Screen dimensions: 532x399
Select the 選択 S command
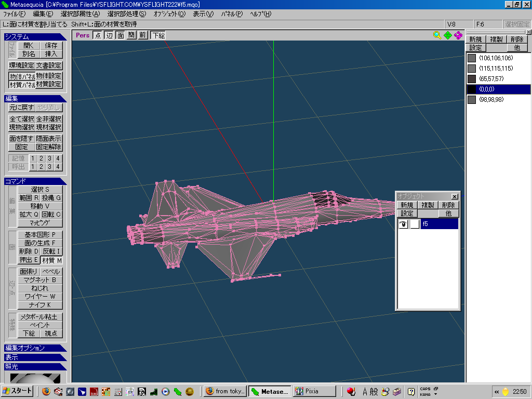(x=40, y=189)
